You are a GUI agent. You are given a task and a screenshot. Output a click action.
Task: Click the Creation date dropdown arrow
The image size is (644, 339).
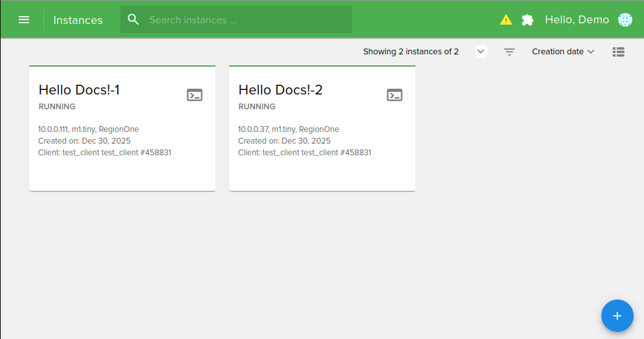(590, 52)
